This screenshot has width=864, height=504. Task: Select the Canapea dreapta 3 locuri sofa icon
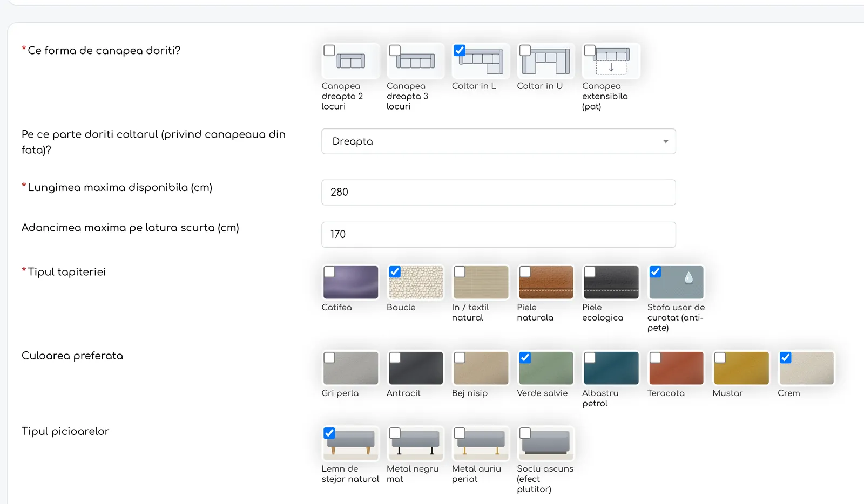coord(416,61)
